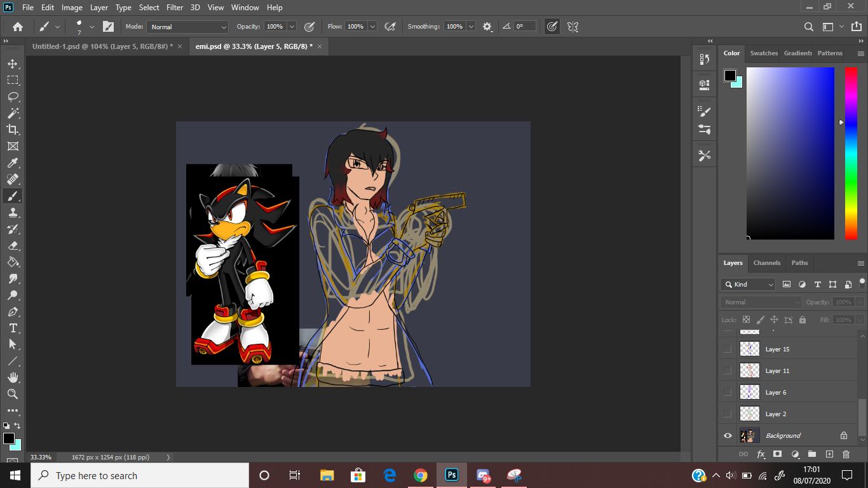Select the Eraser tool
Screen dimensions: 868x488
click(12, 245)
